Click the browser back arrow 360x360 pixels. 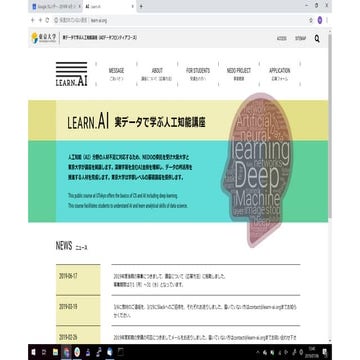pos(32,20)
